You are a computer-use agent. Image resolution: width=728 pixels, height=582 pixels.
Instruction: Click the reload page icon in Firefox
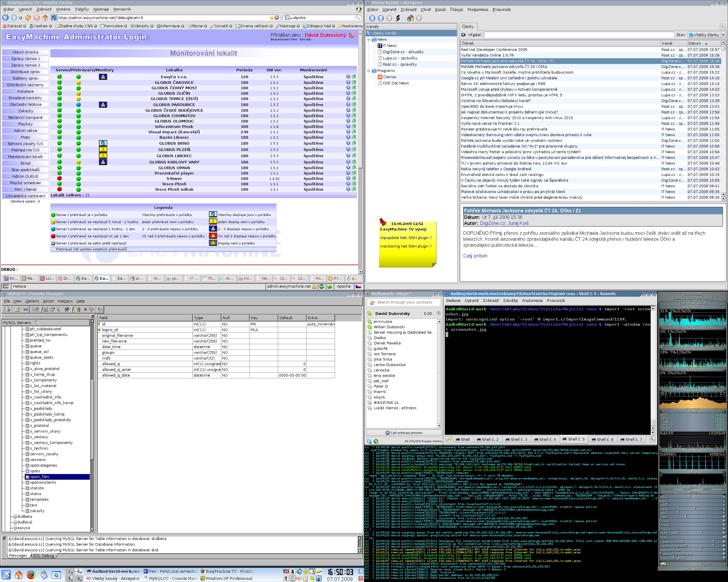tap(28, 18)
